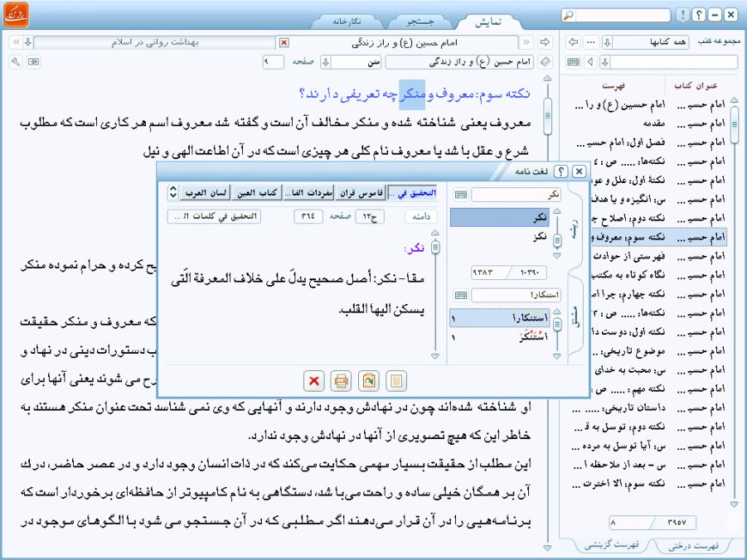
Task: Select the التحقیق في dictionary button
Action: click(412, 193)
